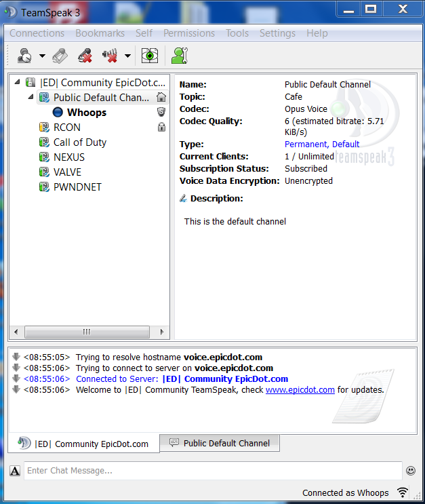The height and width of the screenshot is (504, 425).
Task: Click the channel tree's left scroll arrow
Action: [16, 332]
